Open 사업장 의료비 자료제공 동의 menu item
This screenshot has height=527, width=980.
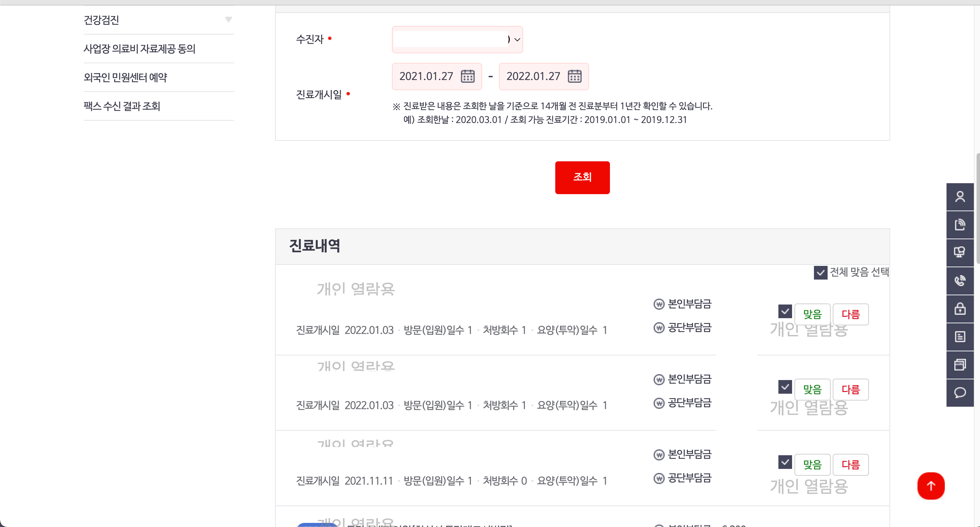[x=139, y=49]
